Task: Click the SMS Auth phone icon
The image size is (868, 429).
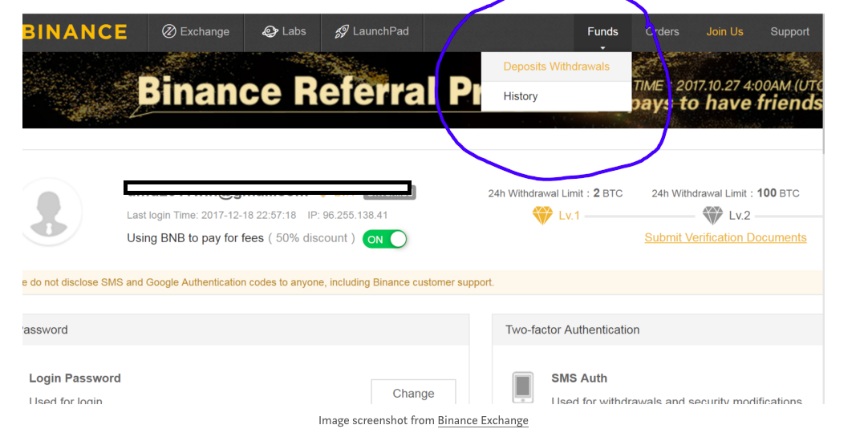Action: coord(523,387)
